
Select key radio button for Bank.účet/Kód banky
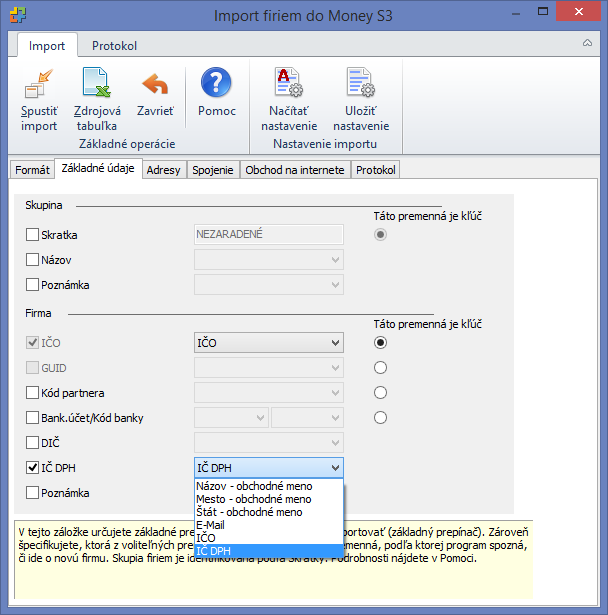pyautogui.click(x=380, y=418)
